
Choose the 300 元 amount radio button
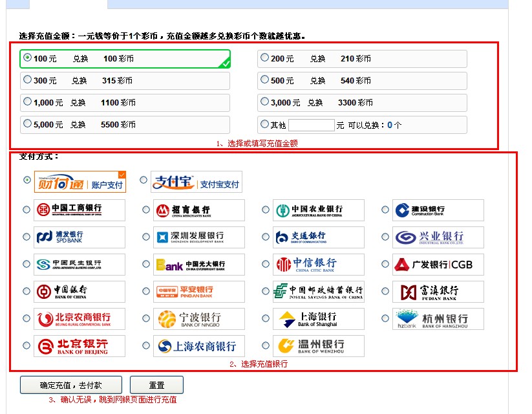click(28, 80)
